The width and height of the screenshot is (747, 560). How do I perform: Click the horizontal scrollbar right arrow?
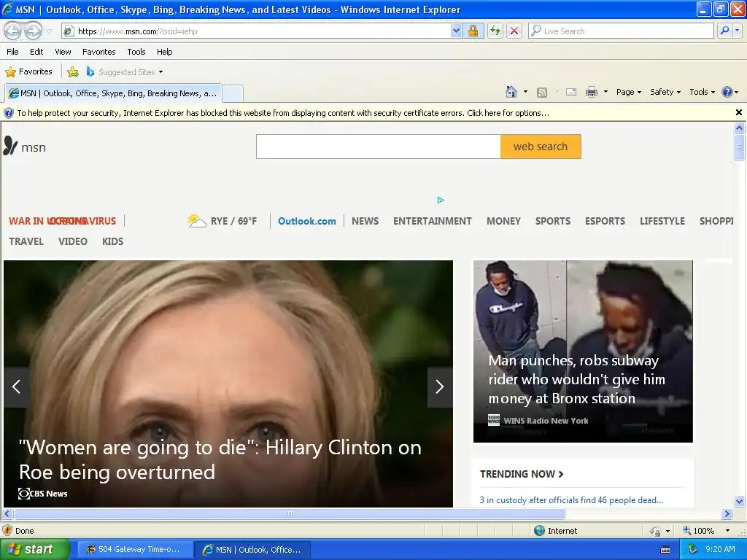tap(727, 514)
